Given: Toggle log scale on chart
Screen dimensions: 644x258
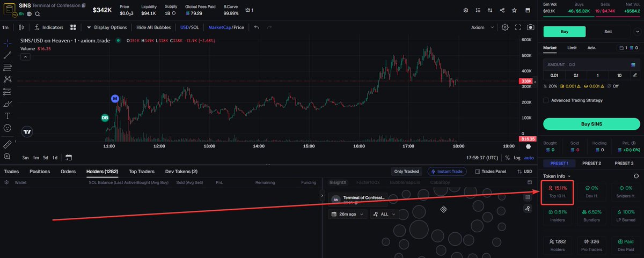Looking at the screenshot, I should point(517,158).
